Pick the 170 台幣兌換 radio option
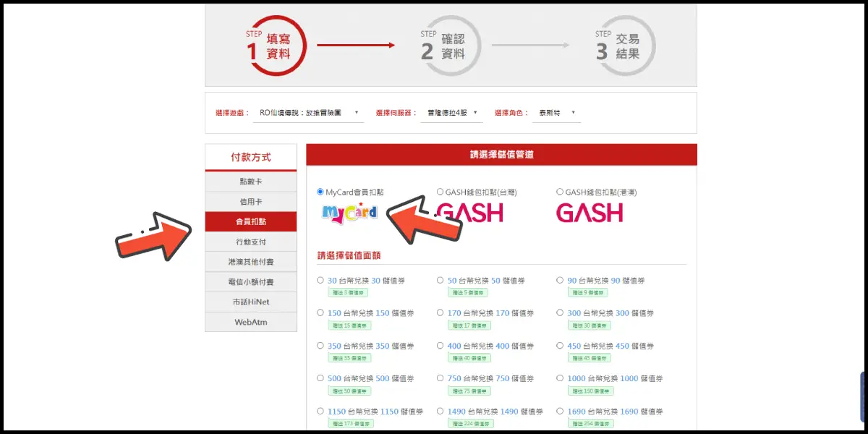This screenshot has height=434, width=868. (x=440, y=312)
